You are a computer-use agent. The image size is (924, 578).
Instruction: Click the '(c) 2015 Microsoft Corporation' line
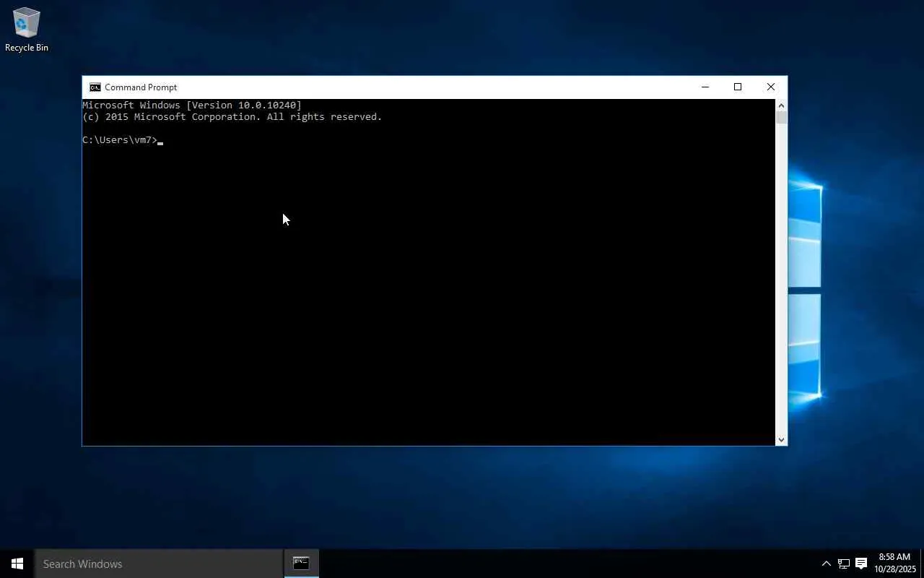click(232, 117)
